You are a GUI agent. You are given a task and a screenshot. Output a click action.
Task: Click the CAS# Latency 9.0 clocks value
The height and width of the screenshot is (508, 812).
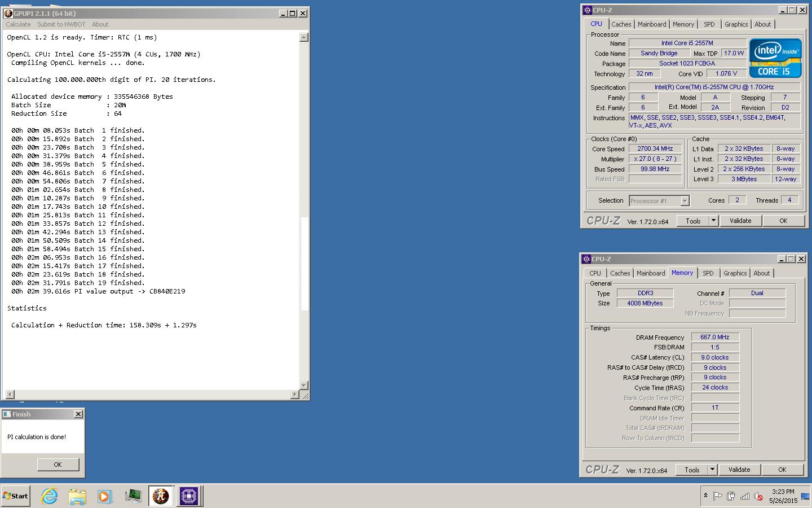pyautogui.click(x=715, y=357)
